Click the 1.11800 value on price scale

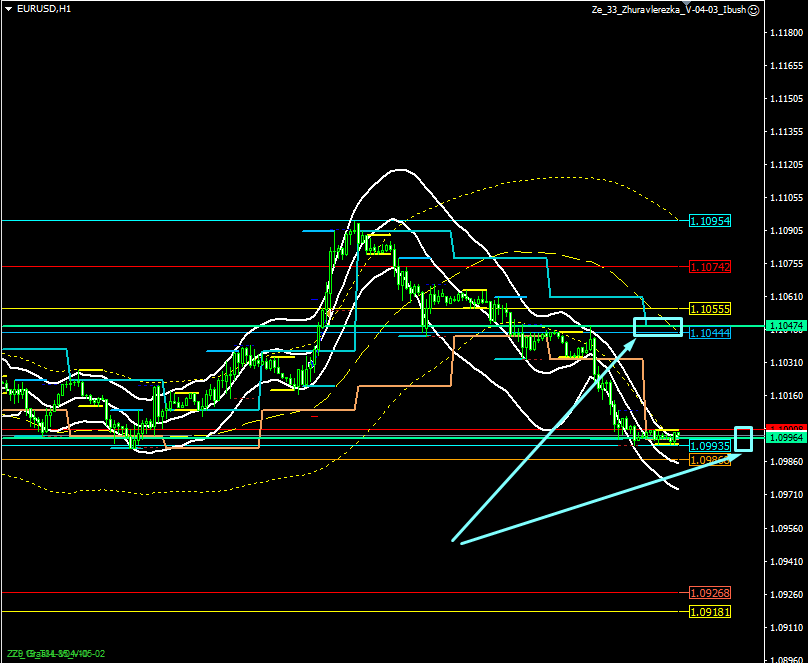point(787,32)
